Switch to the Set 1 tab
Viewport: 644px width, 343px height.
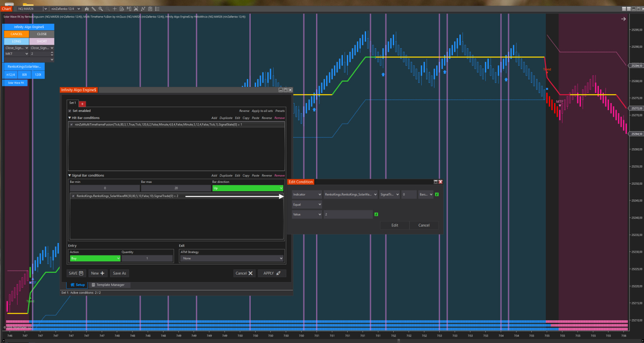tap(73, 103)
